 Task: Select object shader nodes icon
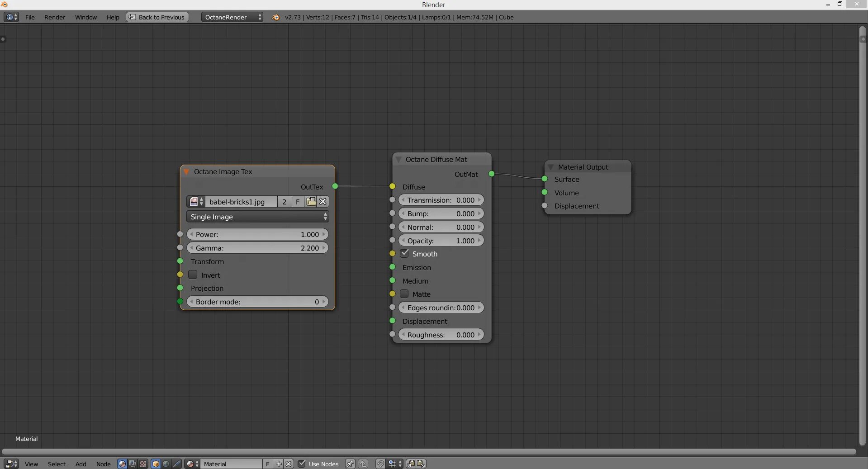[x=156, y=464]
